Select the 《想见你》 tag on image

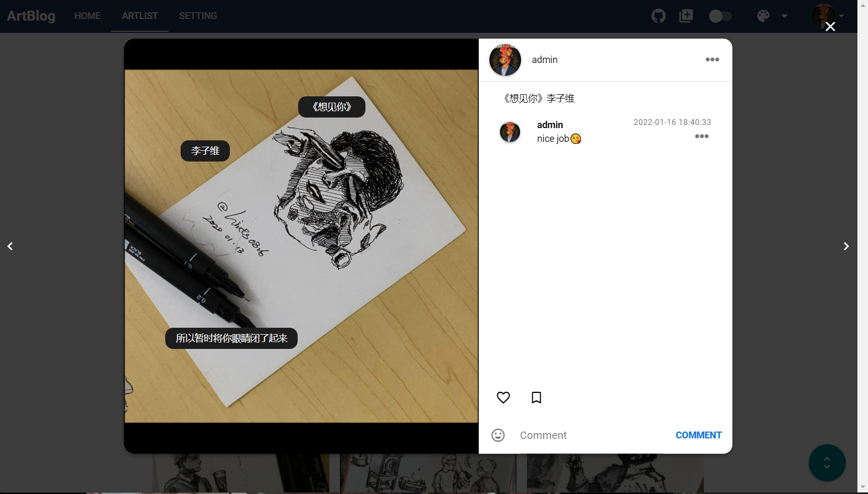tap(332, 107)
